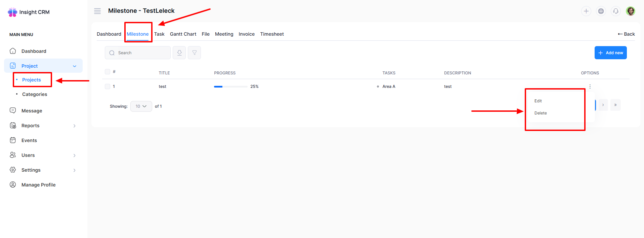Click the Add new button
Viewport: 644px width, 238px height.
click(610, 53)
